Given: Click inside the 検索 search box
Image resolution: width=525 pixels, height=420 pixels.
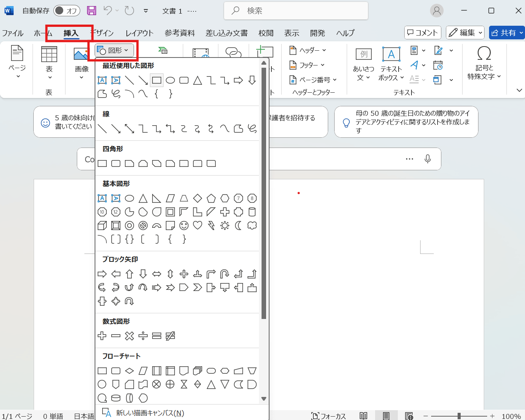Looking at the screenshot, I should pyautogui.click(x=296, y=11).
